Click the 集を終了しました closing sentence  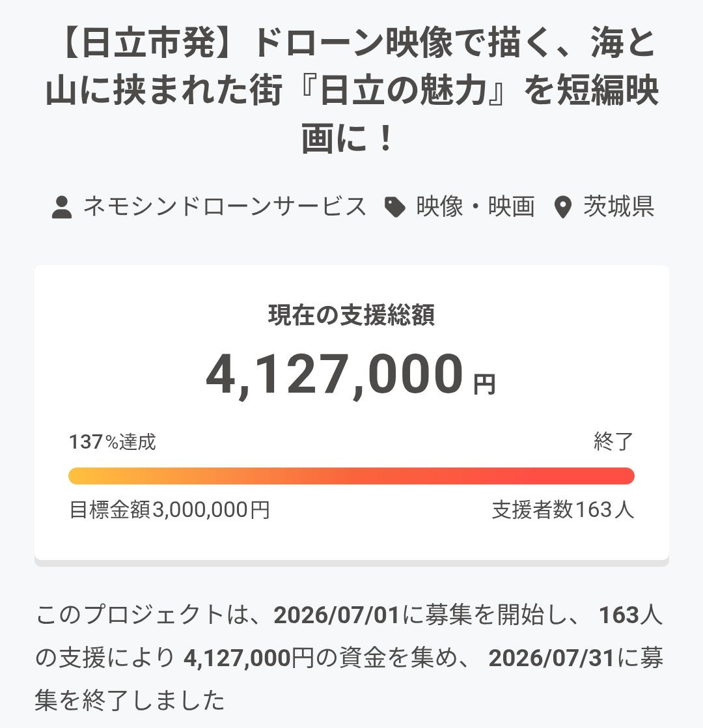130,701
